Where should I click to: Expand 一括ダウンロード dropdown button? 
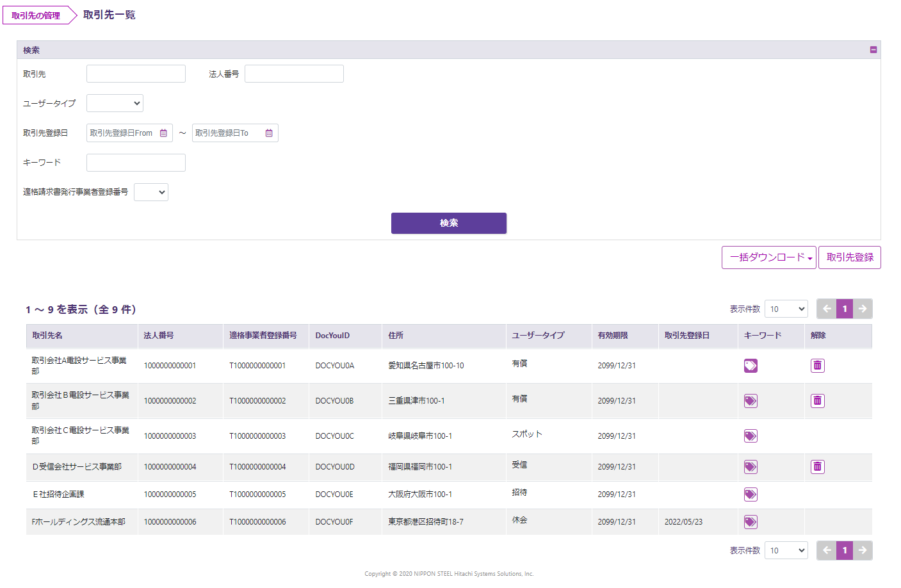[x=769, y=257]
